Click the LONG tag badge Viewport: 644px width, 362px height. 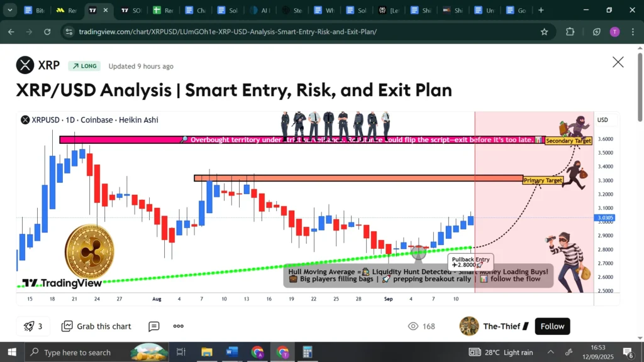(x=84, y=66)
